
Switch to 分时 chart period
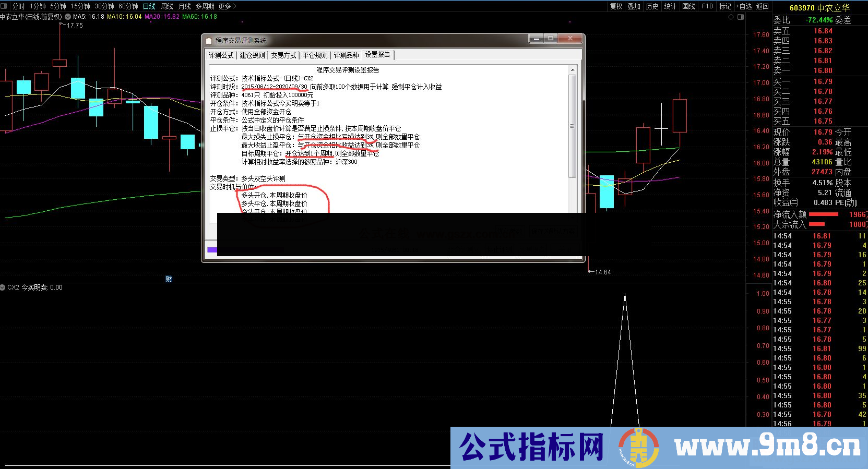click(x=19, y=6)
